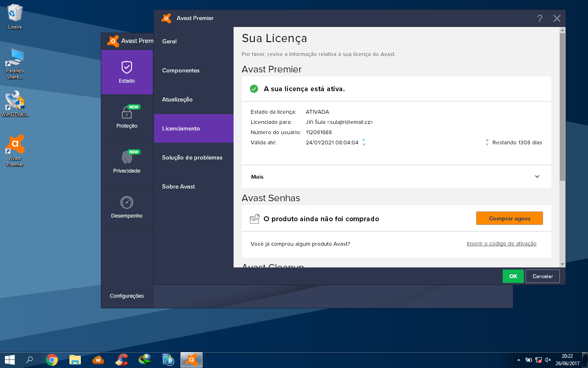Close the Avast settings dialog
588x368 pixels.
coord(557,18)
